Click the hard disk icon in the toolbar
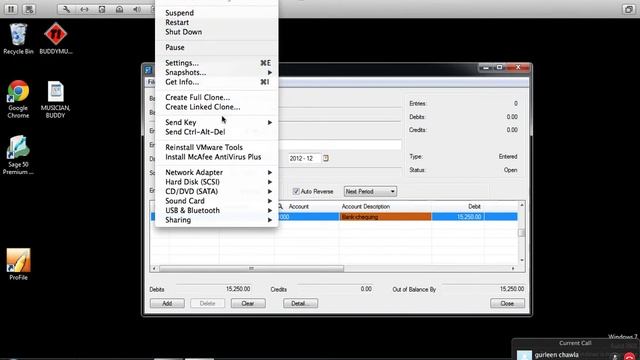The height and width of the screenshot is (360, 640). click(x=102, y=9)
